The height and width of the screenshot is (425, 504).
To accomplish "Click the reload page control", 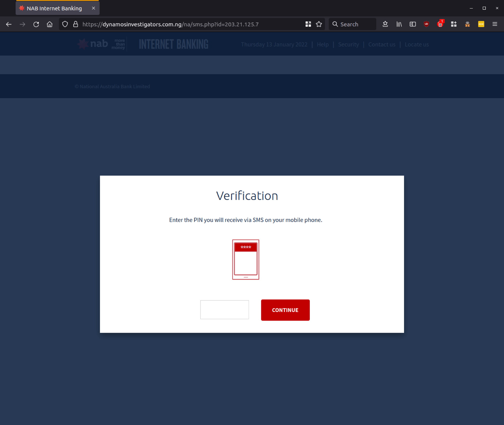I will point(36,24).
